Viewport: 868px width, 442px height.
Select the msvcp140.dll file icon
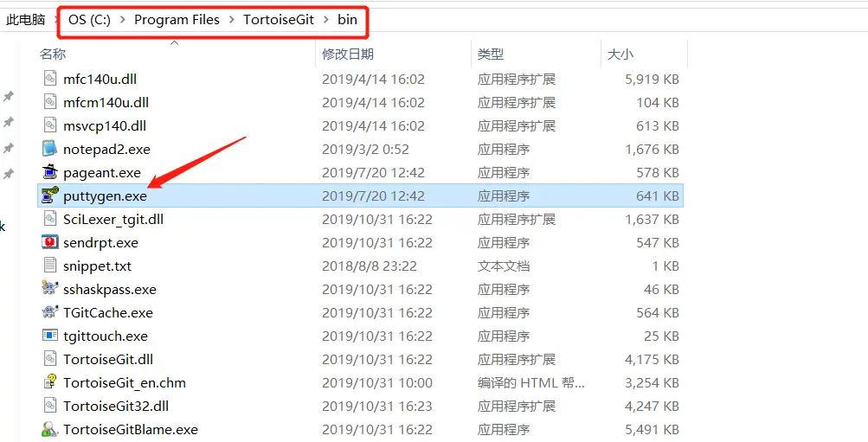point(50,125)
